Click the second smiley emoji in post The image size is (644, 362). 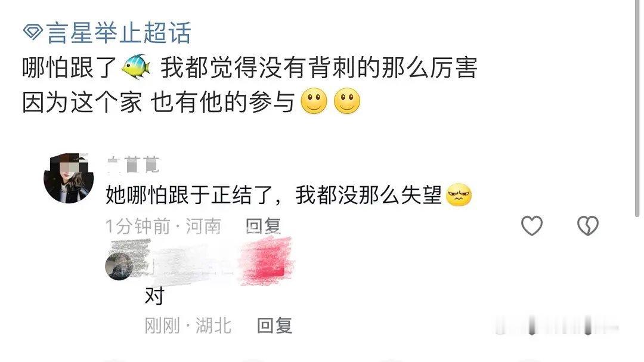(x=347, y=101)
